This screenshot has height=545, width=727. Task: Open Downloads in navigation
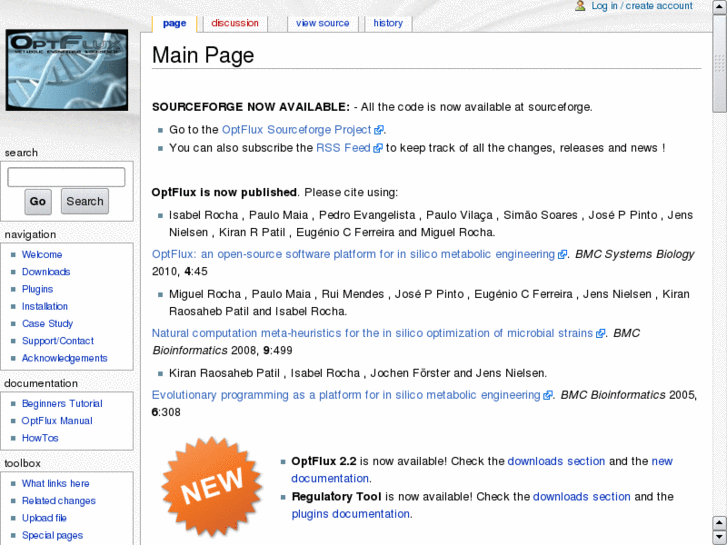coord(46,272)
